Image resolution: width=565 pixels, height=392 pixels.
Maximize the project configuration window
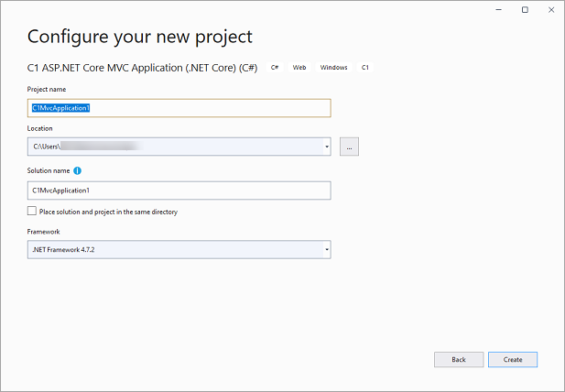point(525,10)
